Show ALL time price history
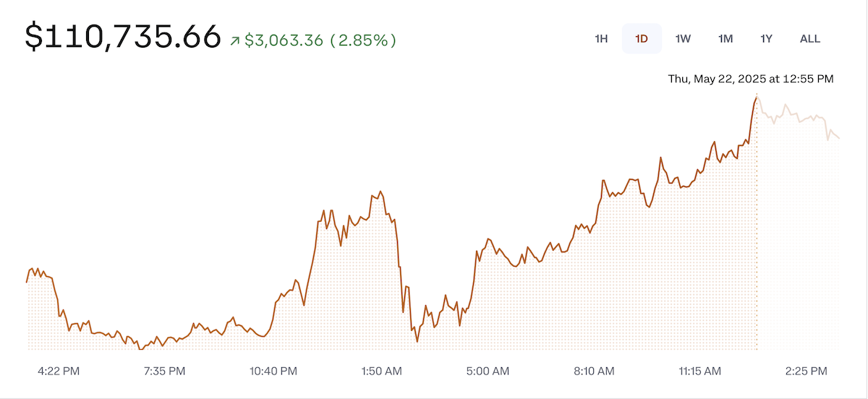868x399 pixels. coord(810,39)
